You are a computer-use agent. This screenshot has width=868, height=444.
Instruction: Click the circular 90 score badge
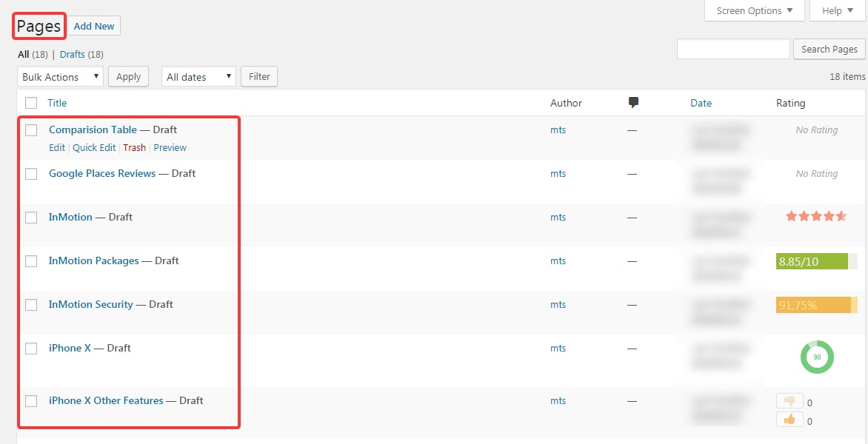(x=817, y=357)
